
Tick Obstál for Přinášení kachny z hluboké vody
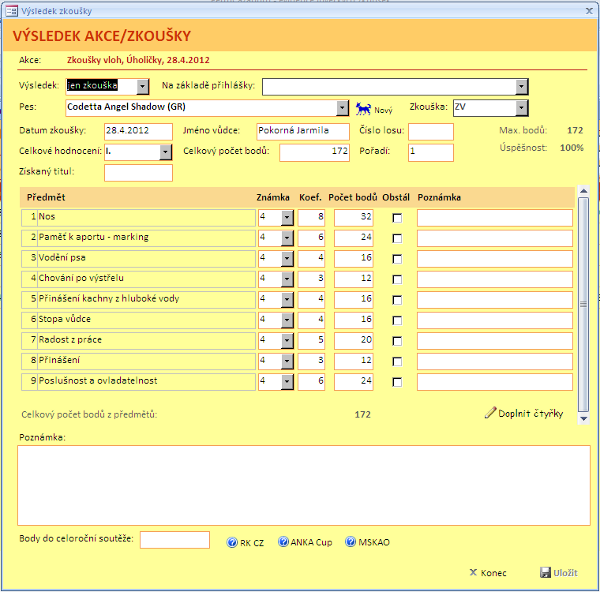point(397,300)
